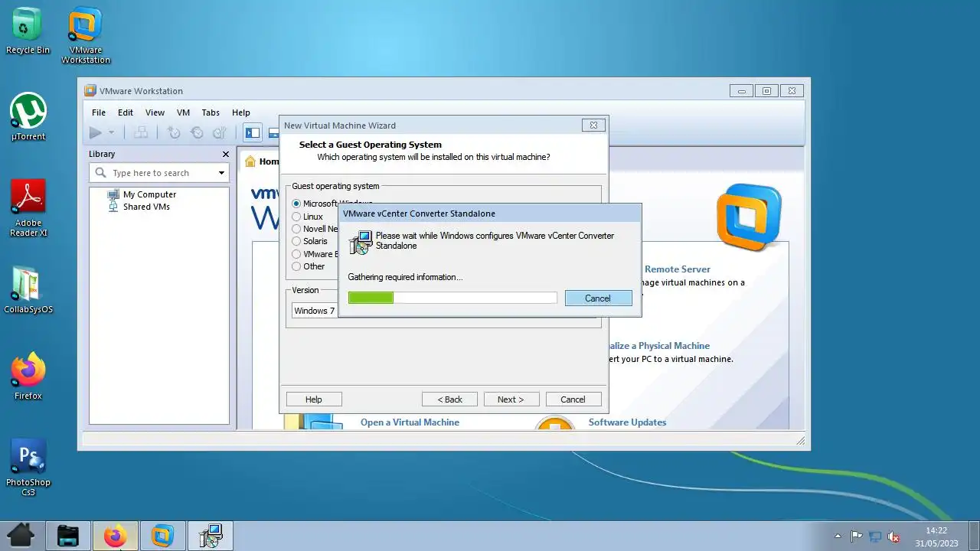Image resolution: width=980 pixels, height=551 pixels.
Task: Open the power options dropdown arrow
Action: pyautogui.click(x=111, y=133)
